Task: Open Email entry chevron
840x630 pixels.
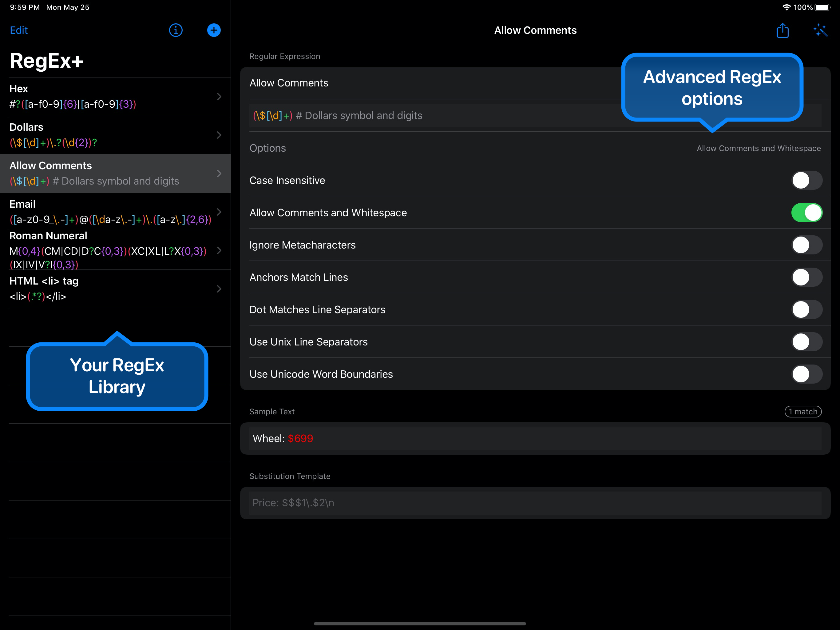Action: (x=219, y=212)
